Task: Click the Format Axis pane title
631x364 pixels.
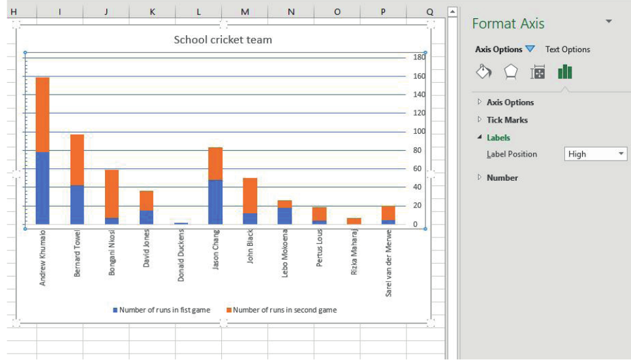Action: point(508,23)
